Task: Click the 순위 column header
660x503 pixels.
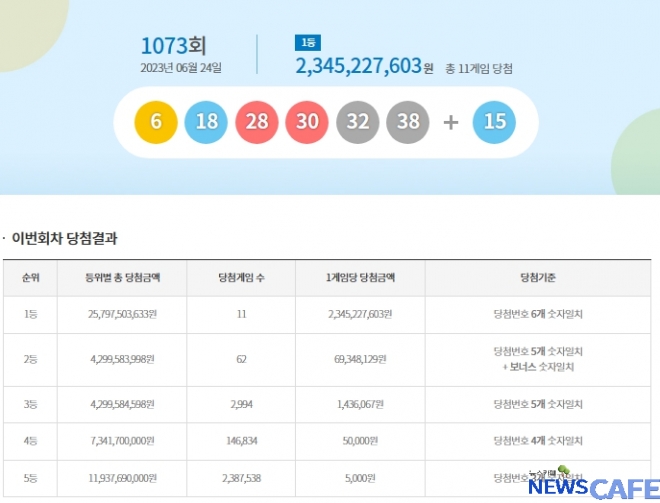Action: [31, 277]
